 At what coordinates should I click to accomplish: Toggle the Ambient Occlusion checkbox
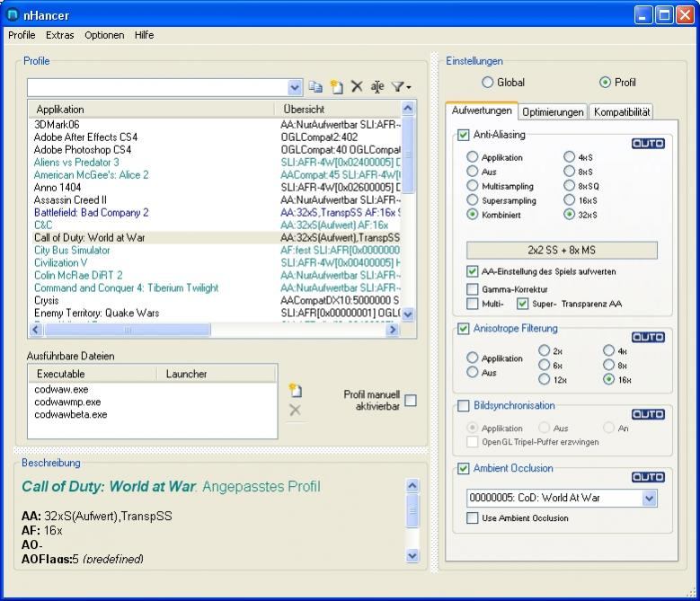coord(464,468)
